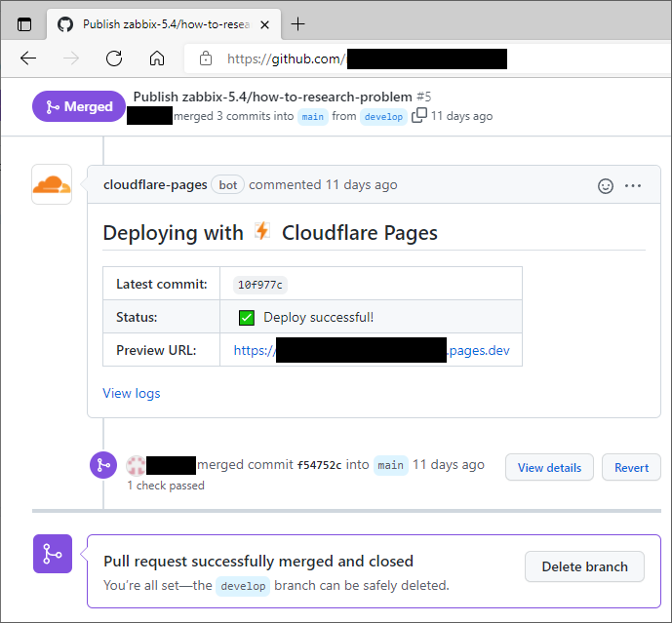The height and width of the screenshot is (623, 672).
Task: Go to the browser home page
Action: coord(157,58)
